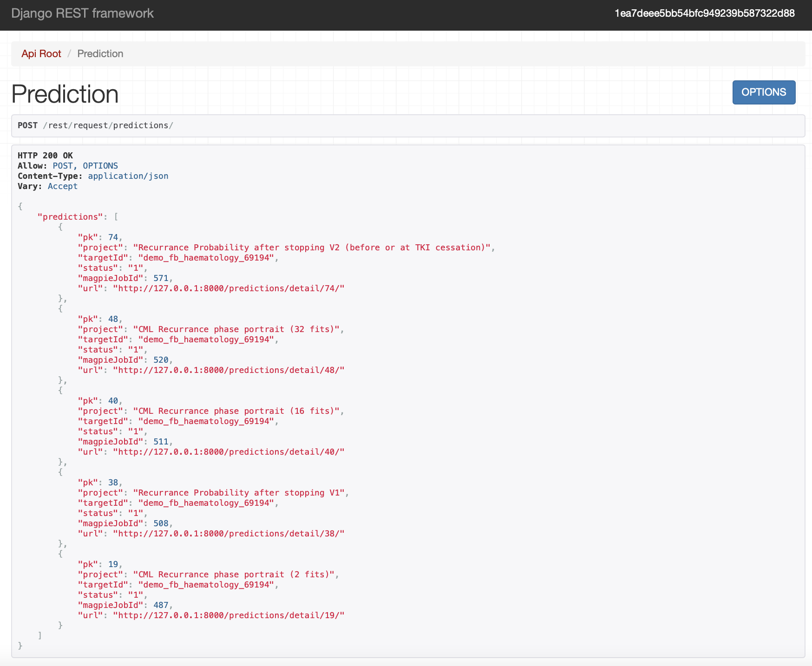Image resolution: width=812 pixels, height=666 pixels.
Task: Select project Recurrance Probability after stopping V1
Action: pos(239,493)
